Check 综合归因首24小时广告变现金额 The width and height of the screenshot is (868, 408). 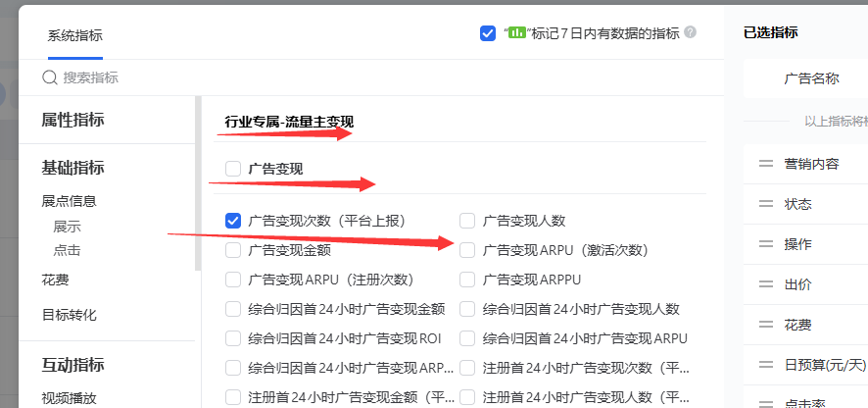click(233, 308)
